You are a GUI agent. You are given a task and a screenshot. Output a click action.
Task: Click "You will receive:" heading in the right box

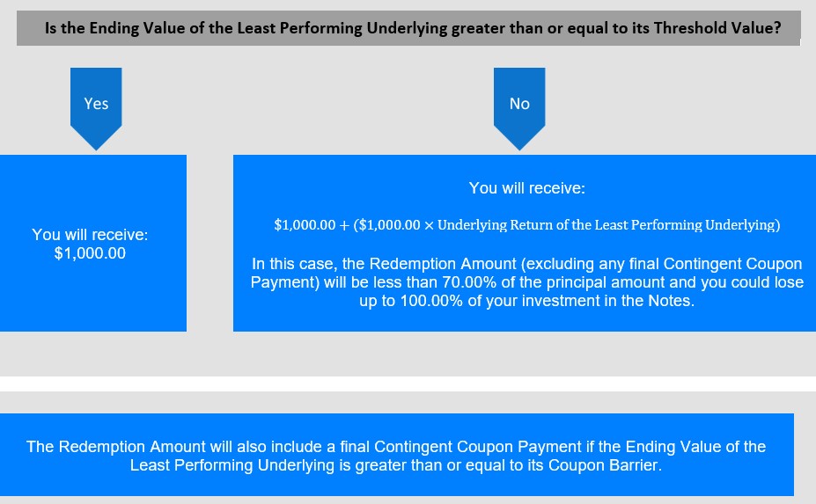526,187
